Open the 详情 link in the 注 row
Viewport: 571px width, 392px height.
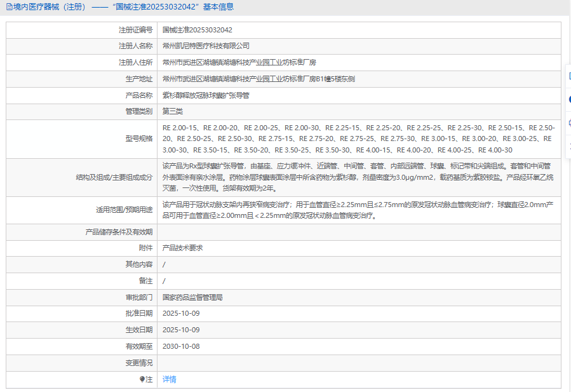click(x=170, y=380)
